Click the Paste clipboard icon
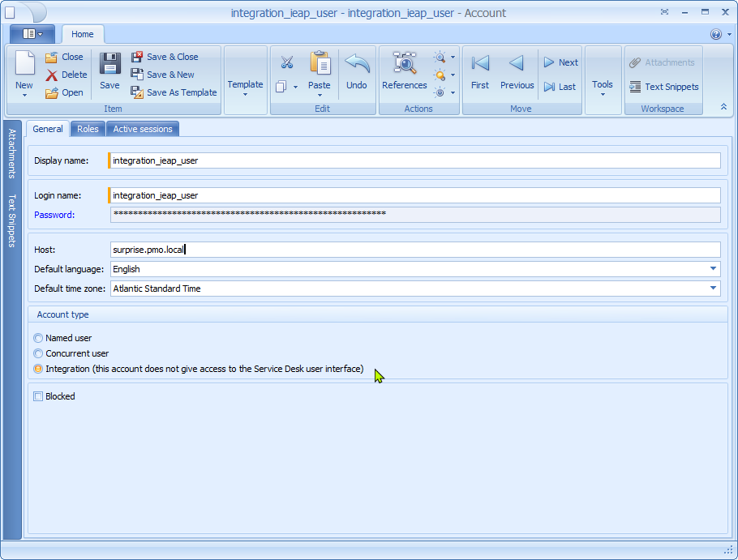 (320, 65)
